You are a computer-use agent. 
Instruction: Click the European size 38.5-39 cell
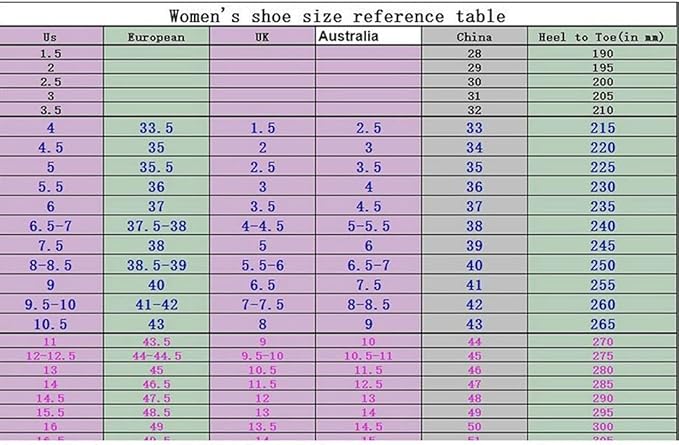[x=155, y=265]
